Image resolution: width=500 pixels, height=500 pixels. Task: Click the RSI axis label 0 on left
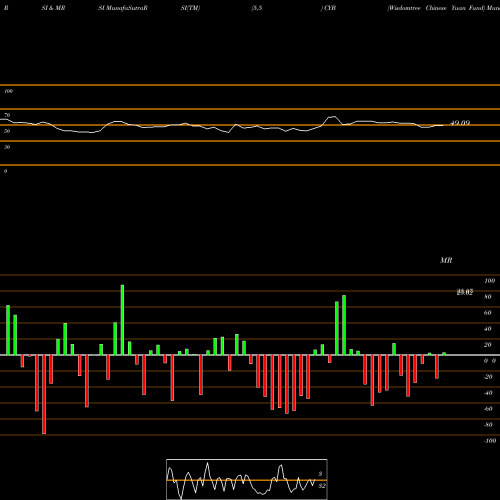(x=5, y=171)
